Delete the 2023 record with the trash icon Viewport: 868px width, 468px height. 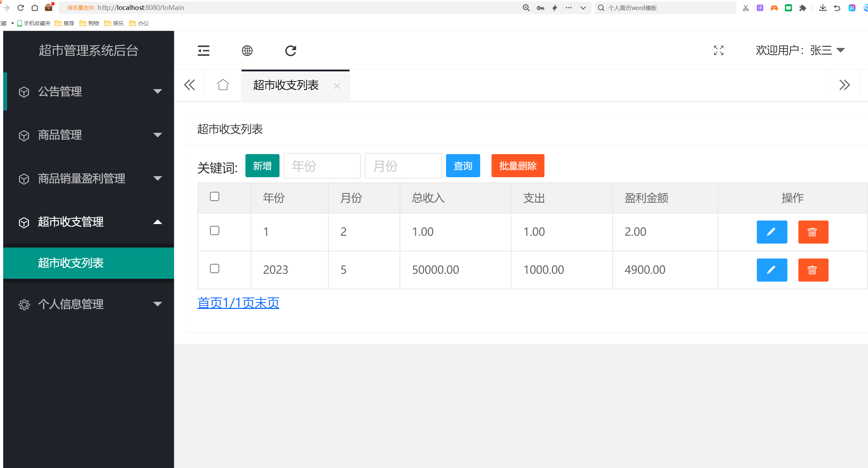[x=813, y=270]
